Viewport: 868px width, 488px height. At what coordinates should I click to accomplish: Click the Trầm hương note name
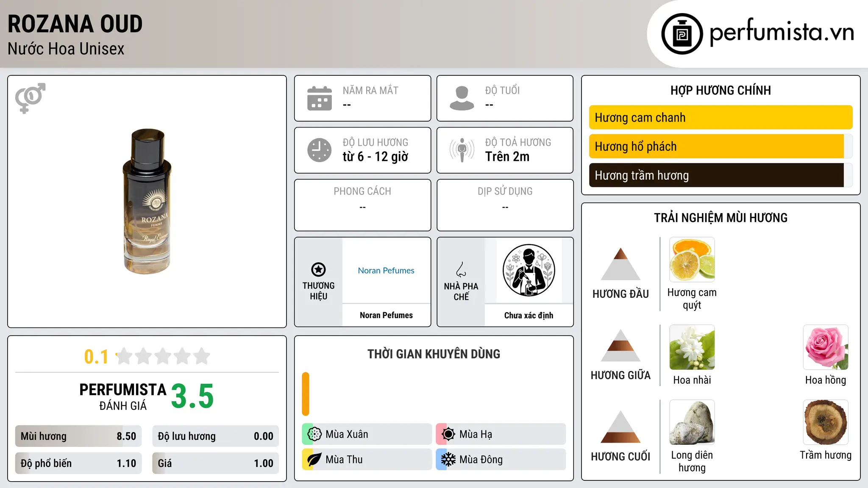[x=826, y=455]
